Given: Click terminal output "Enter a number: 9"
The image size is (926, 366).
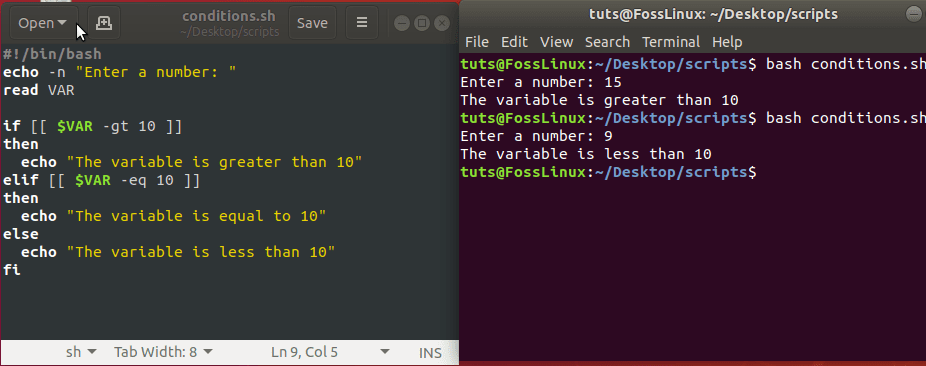Looking at the screenshot, I should (536, 136).
